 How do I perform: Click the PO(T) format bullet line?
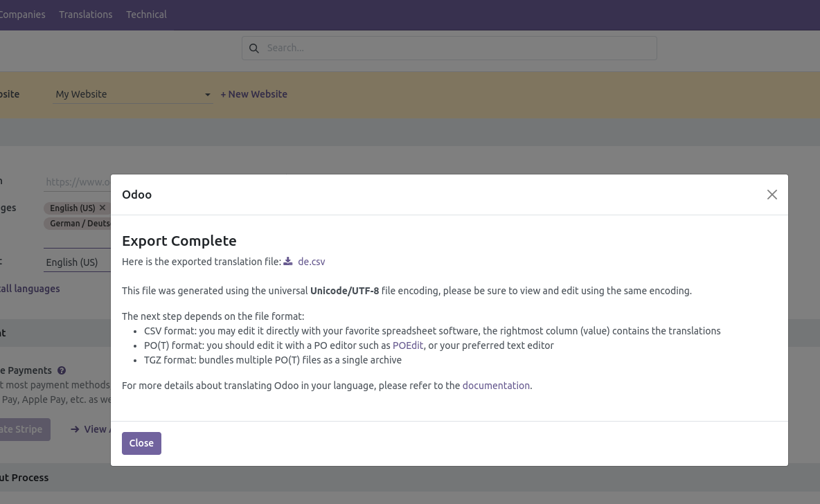click(x=349, y=345)
